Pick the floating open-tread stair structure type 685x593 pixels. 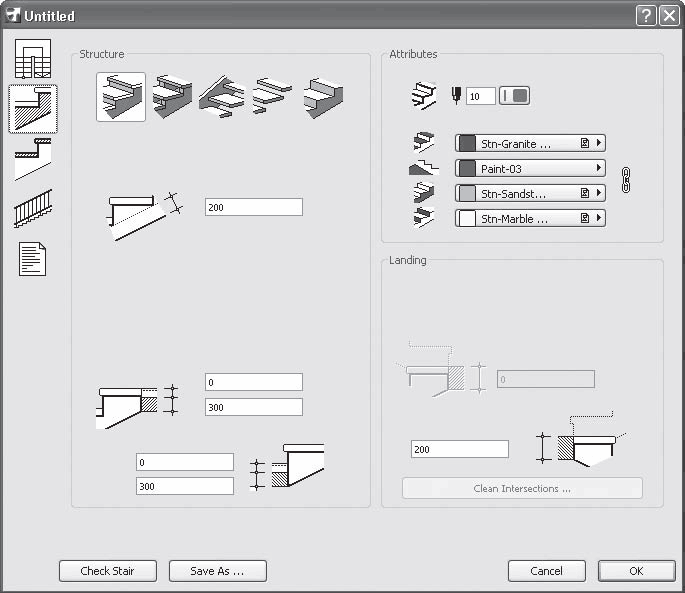272,97
